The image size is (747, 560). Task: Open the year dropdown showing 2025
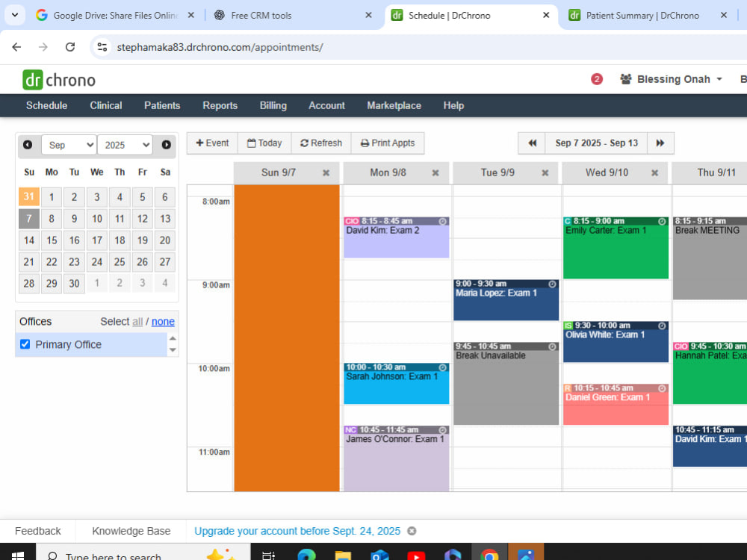tap(125, 145)
